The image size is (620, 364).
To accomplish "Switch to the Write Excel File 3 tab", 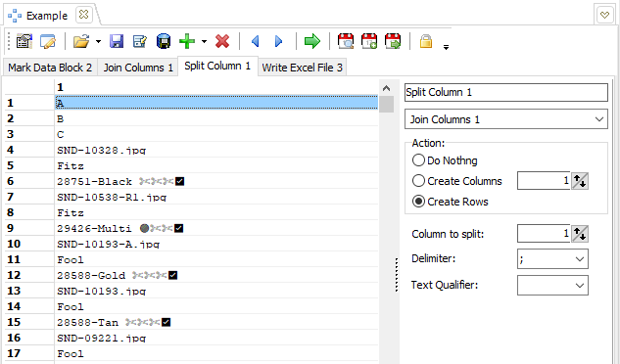I will coord(302,68).
